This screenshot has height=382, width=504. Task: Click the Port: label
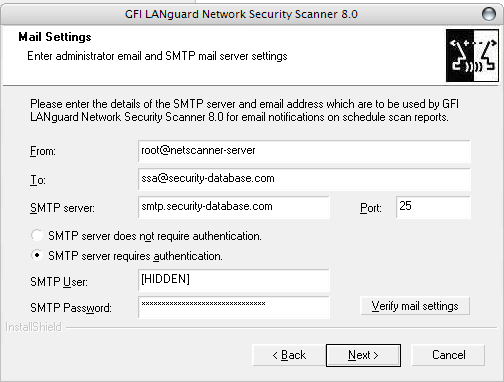pyautogui.click(x=371, y=208)
